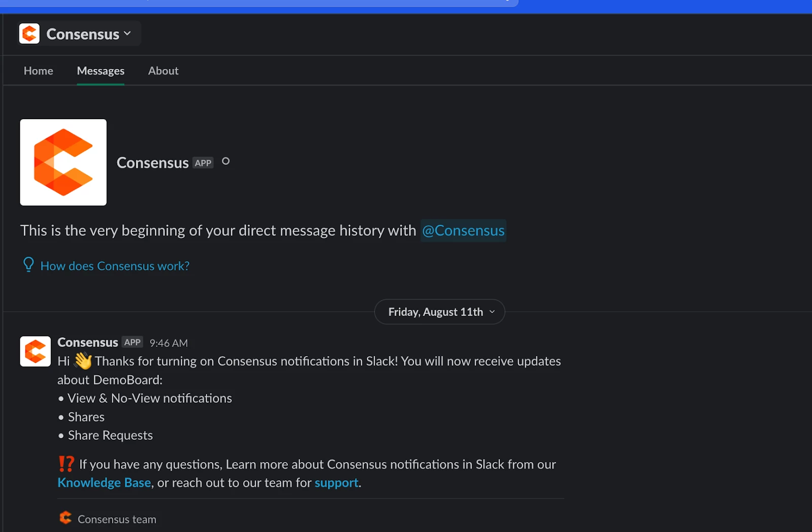Screen dimensions: 812x532
Task: Click the 'Consensus team' footer text
Action: pyautogui.click(x=117, y=519)
